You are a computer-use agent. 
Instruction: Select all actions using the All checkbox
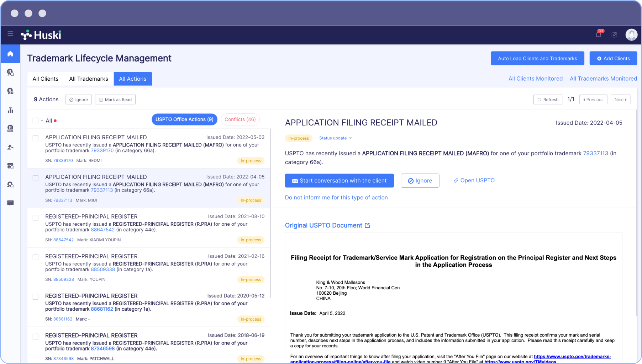[x=36, y=121]
